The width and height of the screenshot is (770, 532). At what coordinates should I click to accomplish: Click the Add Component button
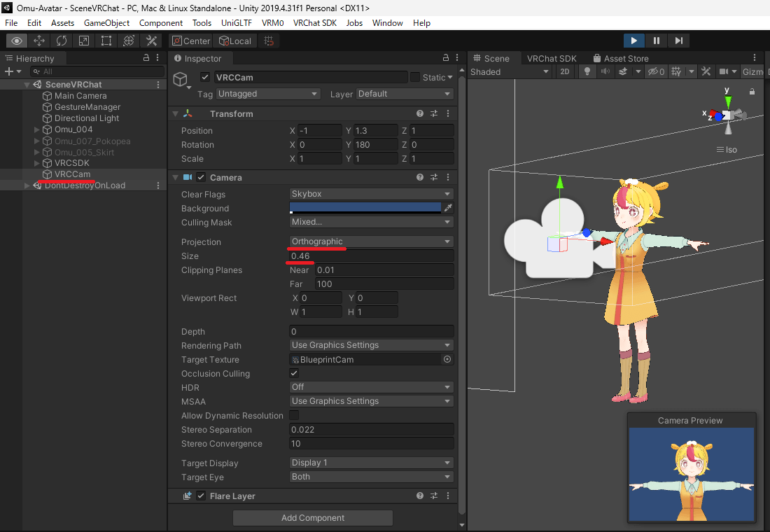point(312,518)
